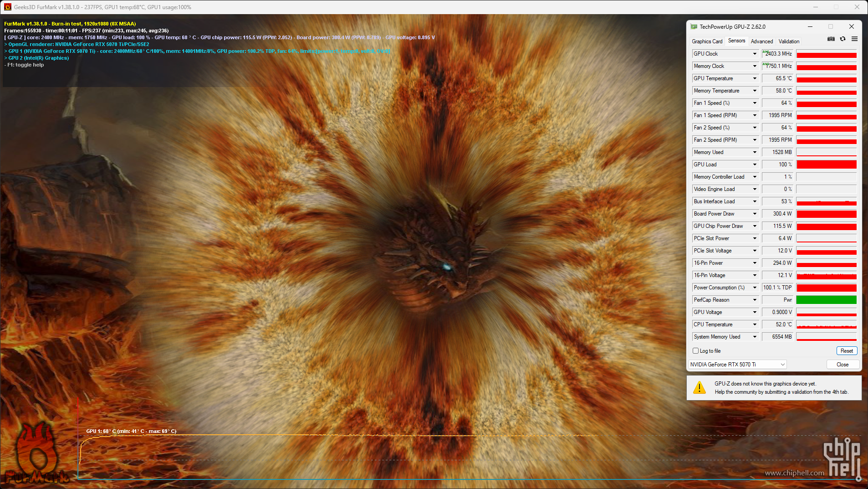Screen dimensions: 868x489
Task: Open the Memory Used sensor dropdown
Action: 755,152
